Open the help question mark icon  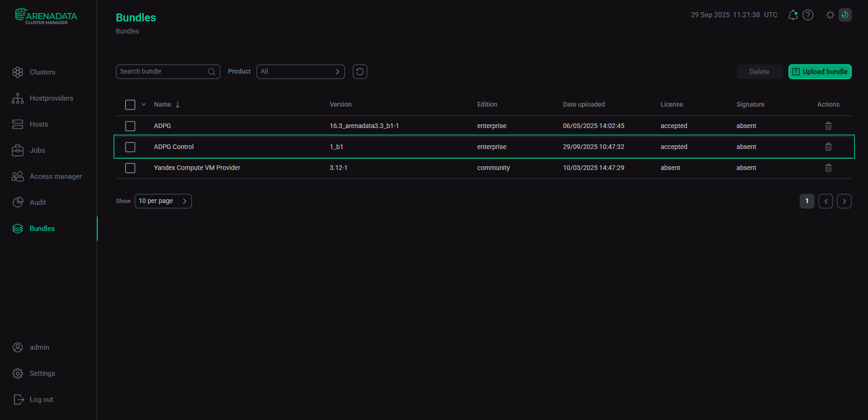pos(808,15)
